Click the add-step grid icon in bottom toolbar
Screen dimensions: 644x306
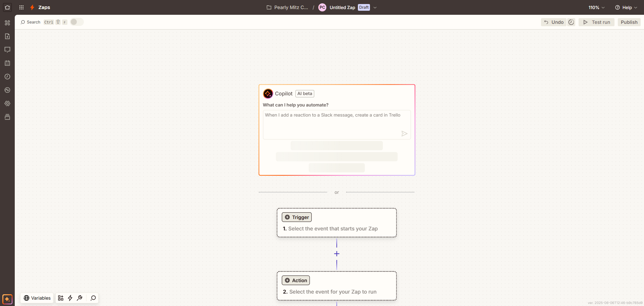(61, 298)
